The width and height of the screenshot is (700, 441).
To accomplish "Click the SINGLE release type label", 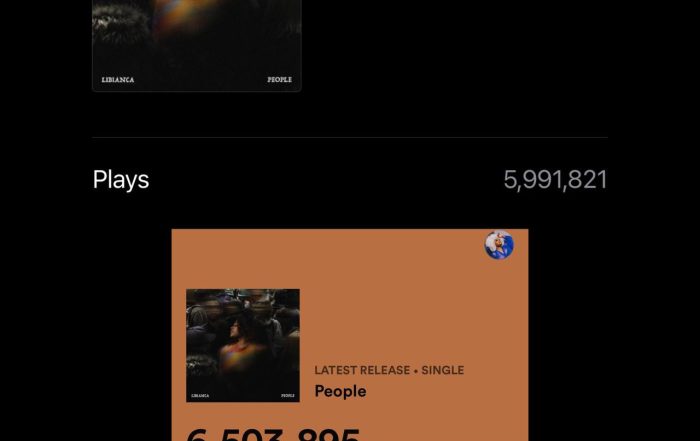I will [x=442, y=370].
